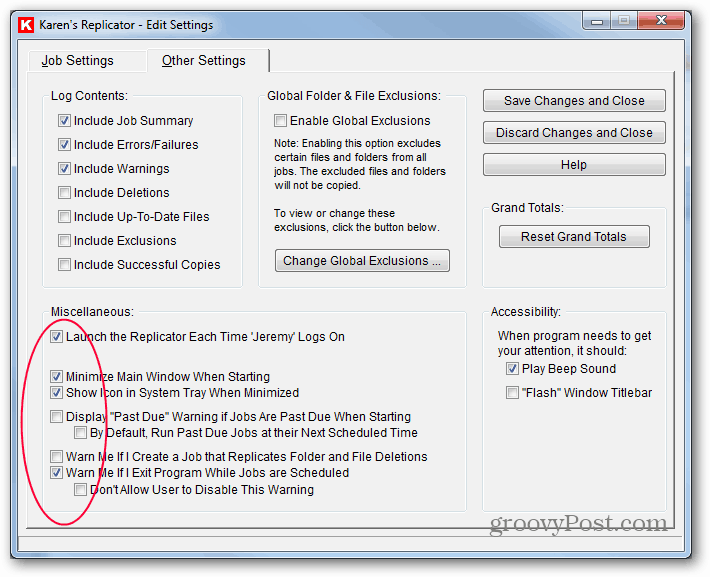Enable warning for jobs replicating deletions
This screenshot has width=710, height=577.
pos(56,457)
